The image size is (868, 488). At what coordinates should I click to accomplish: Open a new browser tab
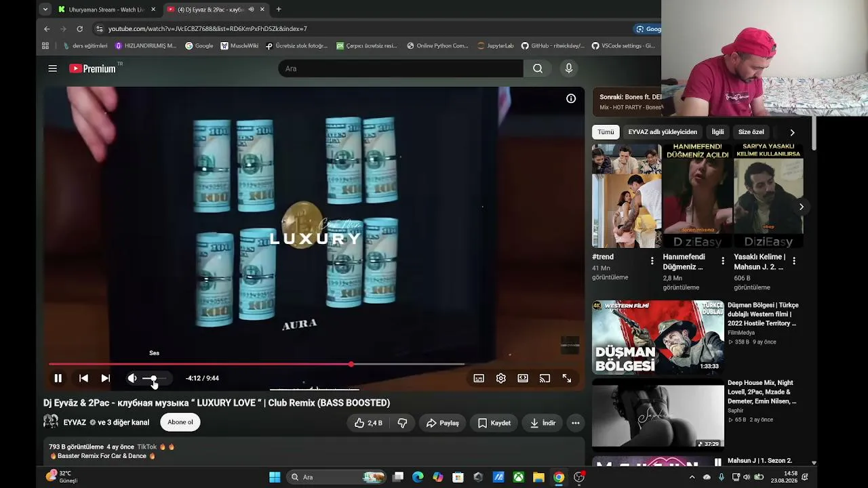tap(279, 9)
